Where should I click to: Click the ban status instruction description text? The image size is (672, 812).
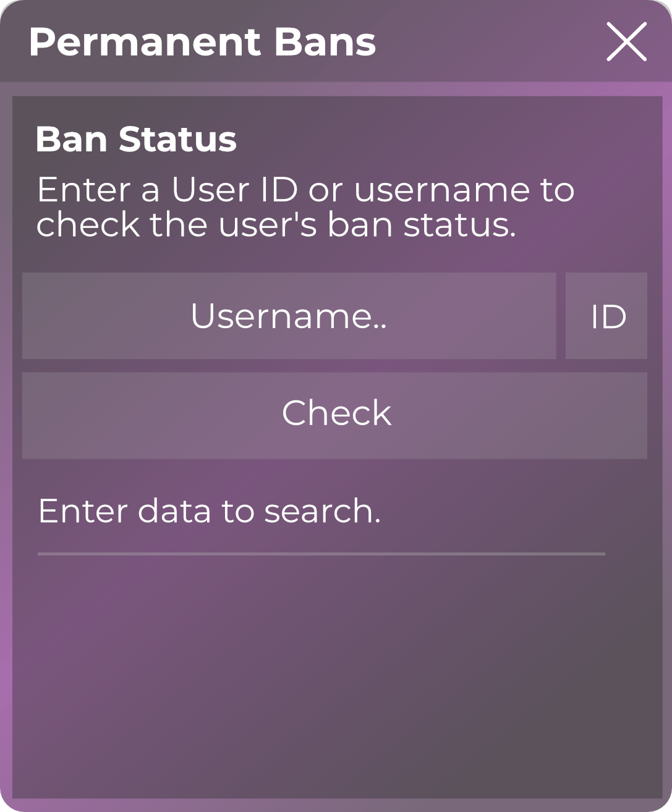tap(305, 206)
